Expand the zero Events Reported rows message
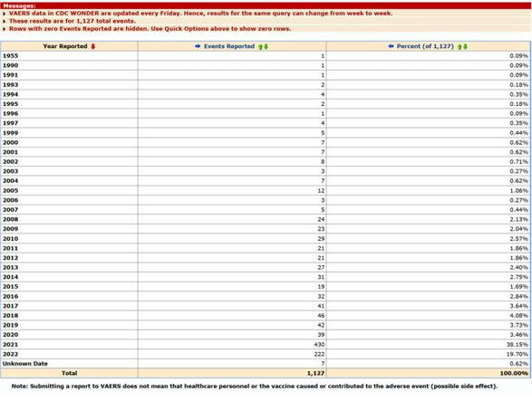Viewport: 532px width, 401px height. pos(4,29)
